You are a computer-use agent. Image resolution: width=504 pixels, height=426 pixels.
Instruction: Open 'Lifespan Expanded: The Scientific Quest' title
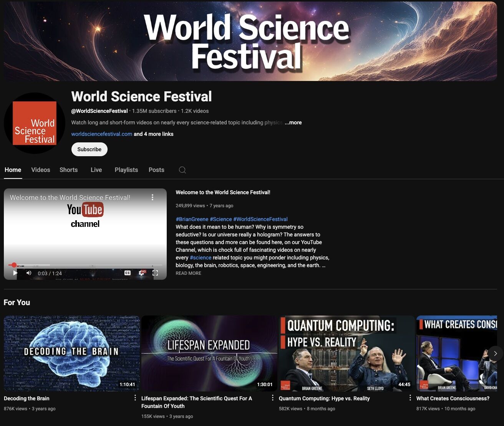click(x=197, y=402)
